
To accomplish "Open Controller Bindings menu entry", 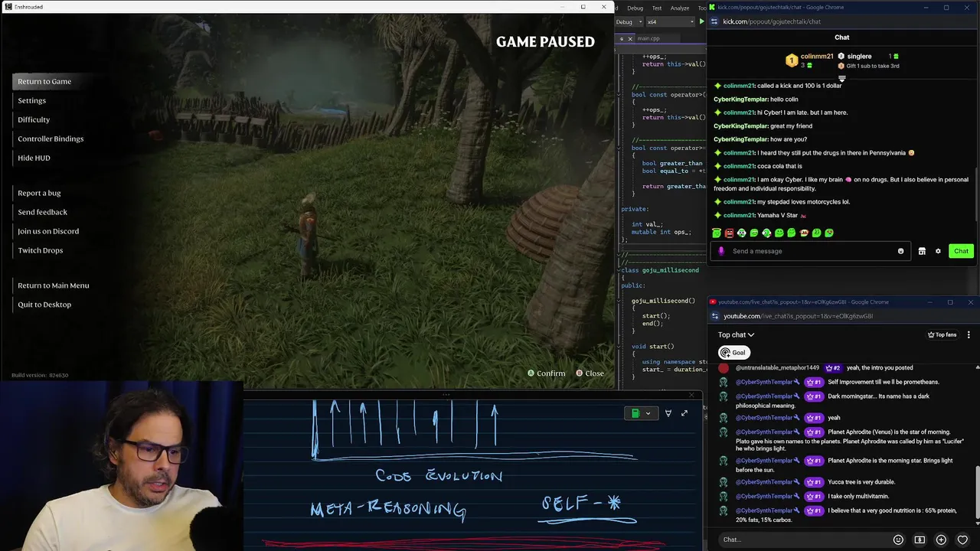I will (x=51, y=139).
